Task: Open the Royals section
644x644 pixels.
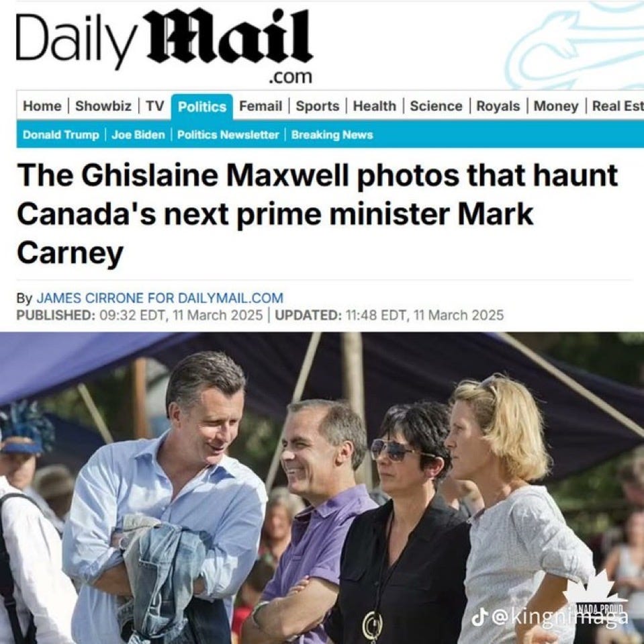Action: click(498, 106)
